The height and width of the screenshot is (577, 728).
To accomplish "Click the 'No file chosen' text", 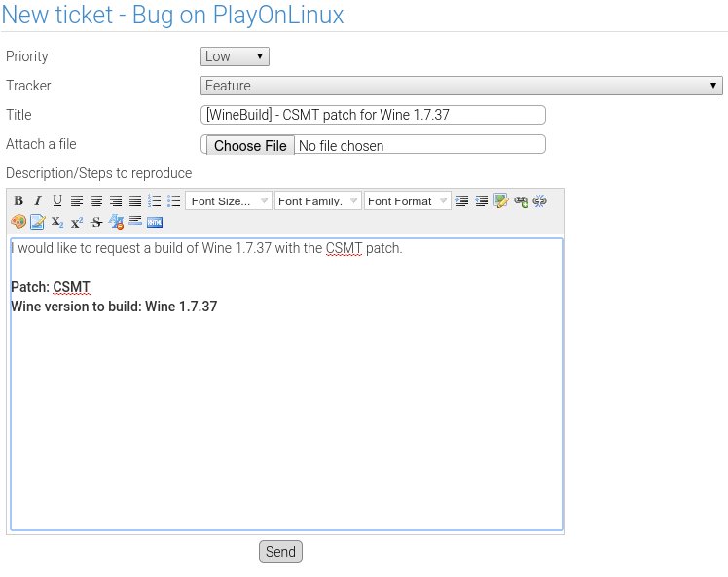I will pyautogui.click(x=342, y=146).
